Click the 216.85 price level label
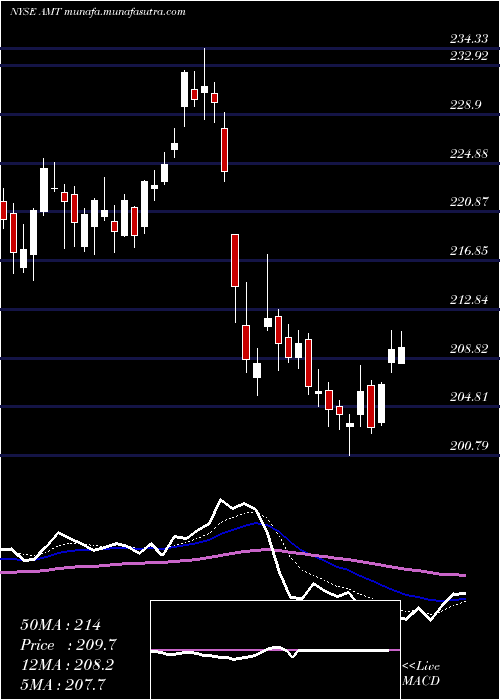500x700 pixels. coord(469,251)
